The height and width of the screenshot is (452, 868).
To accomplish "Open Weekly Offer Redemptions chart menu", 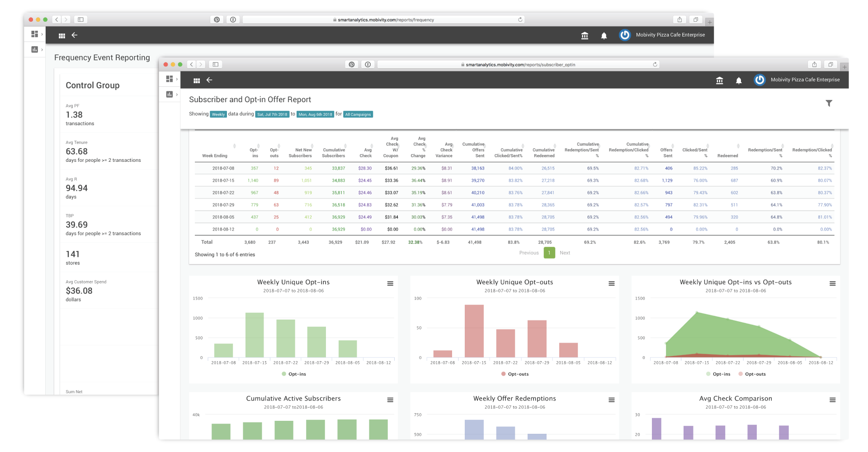I will [611, 400].
